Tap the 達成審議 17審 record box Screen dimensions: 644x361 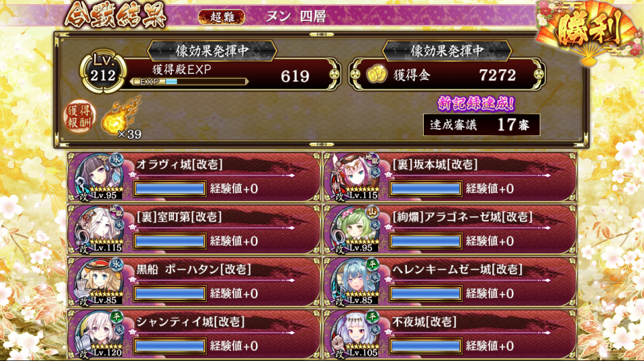[481, 124]
